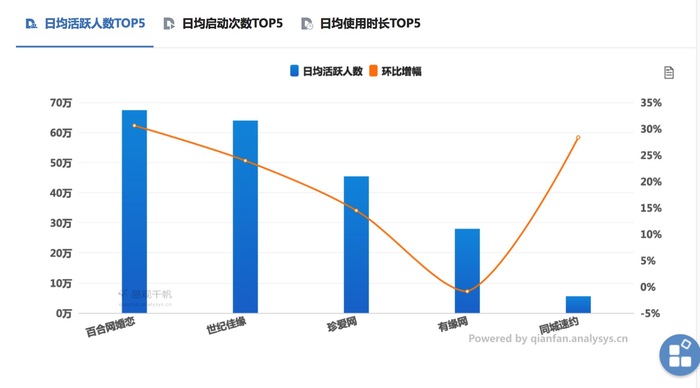Screen dimensions: 700x388
Task: Open the data view document icon
Action: coord(668,72)
